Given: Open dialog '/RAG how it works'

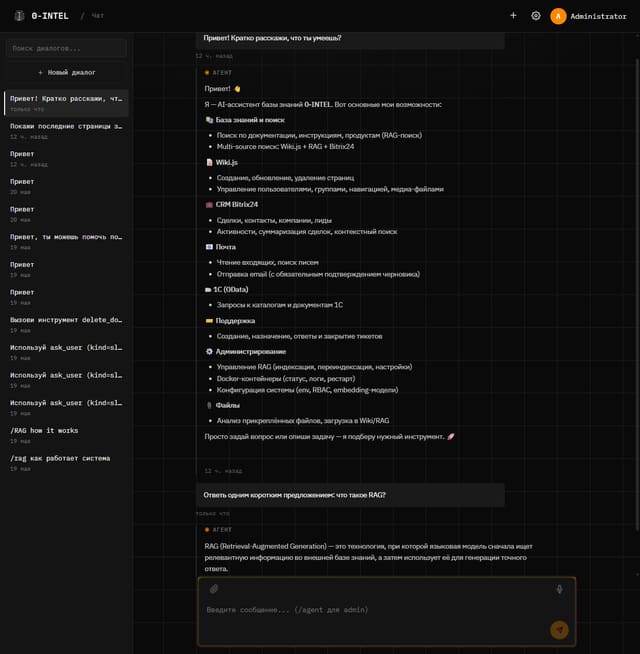Looking at the screenshot, I should [66, 435].
